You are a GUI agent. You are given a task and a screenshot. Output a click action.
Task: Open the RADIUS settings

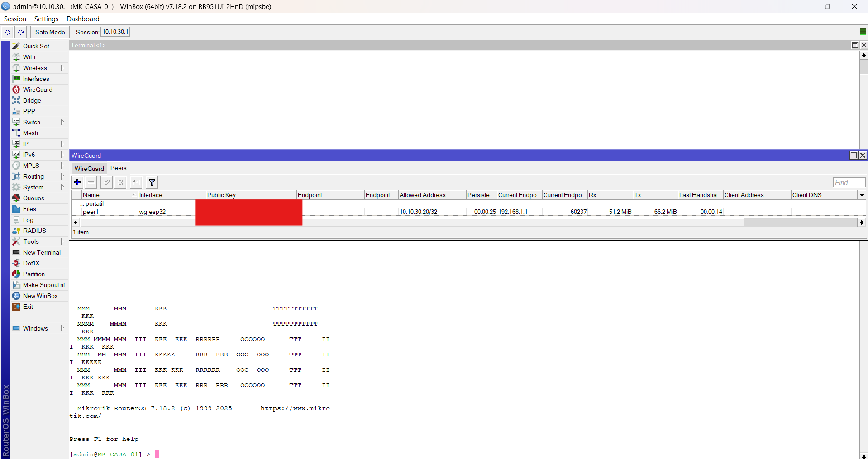click(39, 231)
